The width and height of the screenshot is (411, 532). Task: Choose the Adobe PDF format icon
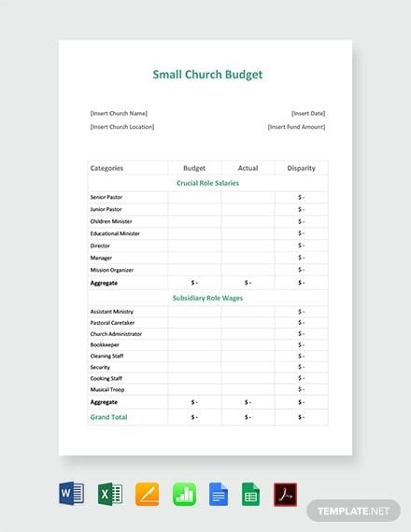(285, 495)
